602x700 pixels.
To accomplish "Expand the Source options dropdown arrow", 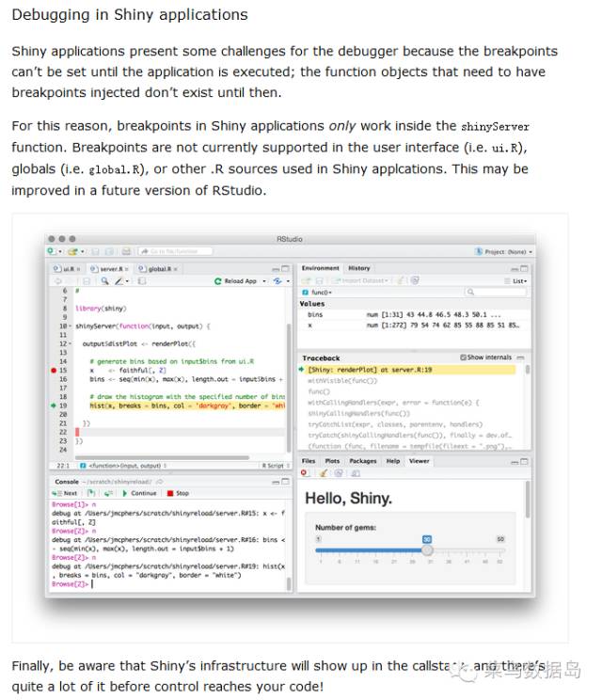I will (x=288, y=281).
